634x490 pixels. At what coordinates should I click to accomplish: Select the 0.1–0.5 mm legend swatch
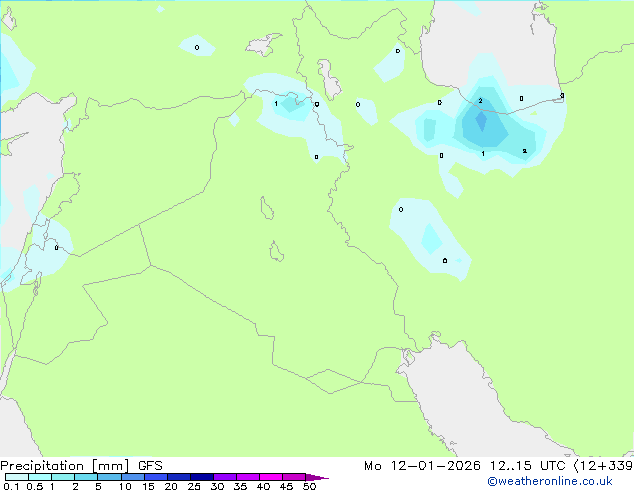point(17,477)
